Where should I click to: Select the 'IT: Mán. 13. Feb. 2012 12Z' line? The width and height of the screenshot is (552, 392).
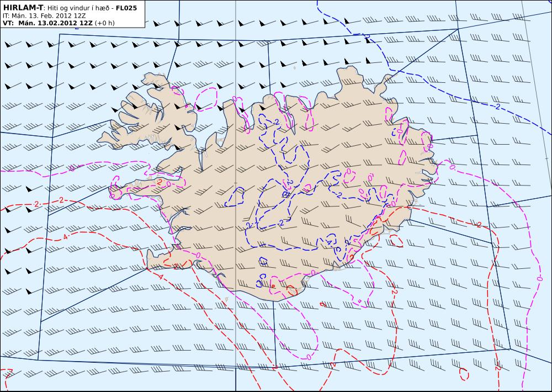coord(44,16)
